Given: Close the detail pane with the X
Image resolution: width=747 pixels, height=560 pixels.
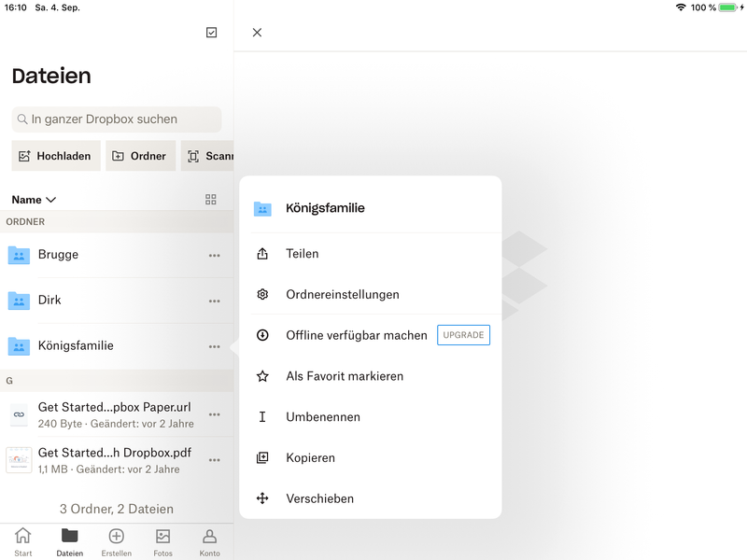Looking at the screenshot, I should [257, 33].
